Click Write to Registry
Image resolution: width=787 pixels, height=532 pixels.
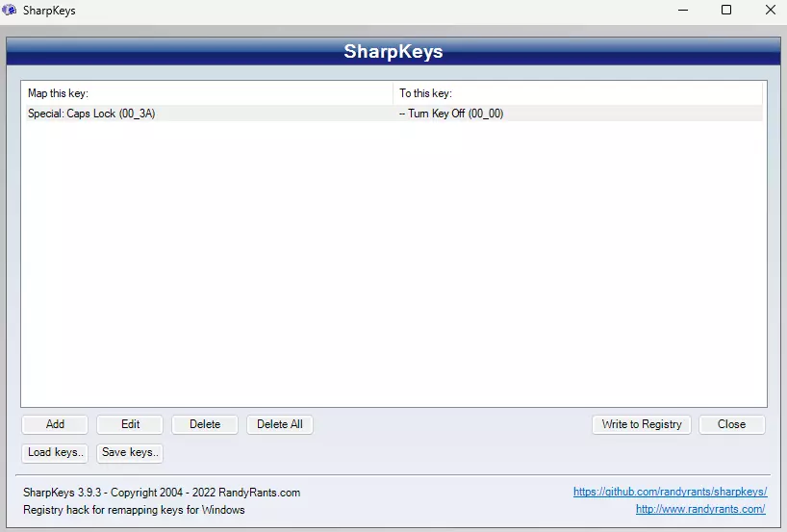tap(642, 424)
